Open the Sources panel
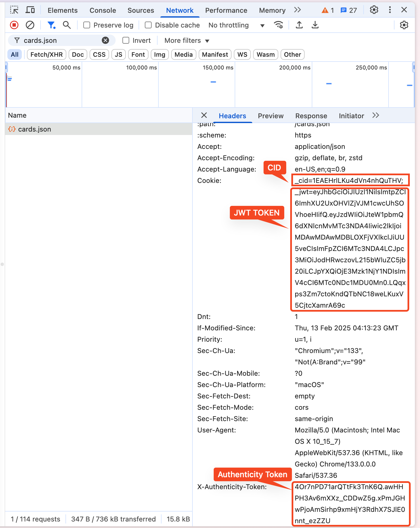 pos(141,10)
